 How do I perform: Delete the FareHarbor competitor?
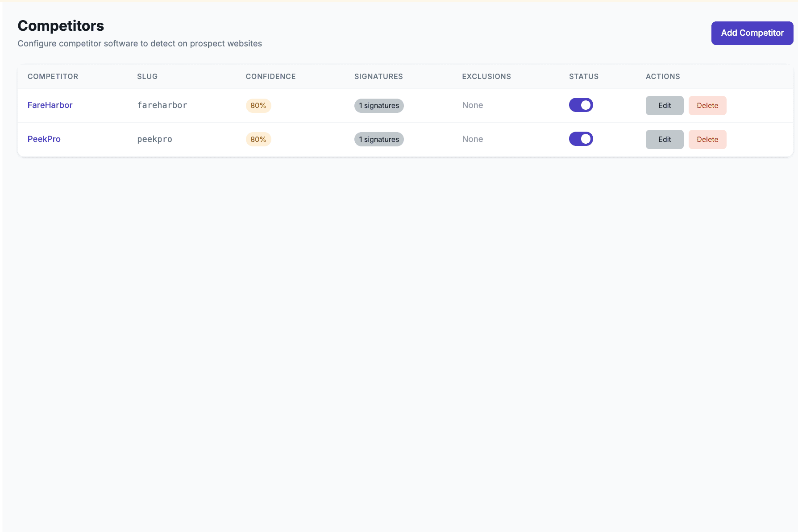point(707,105)
